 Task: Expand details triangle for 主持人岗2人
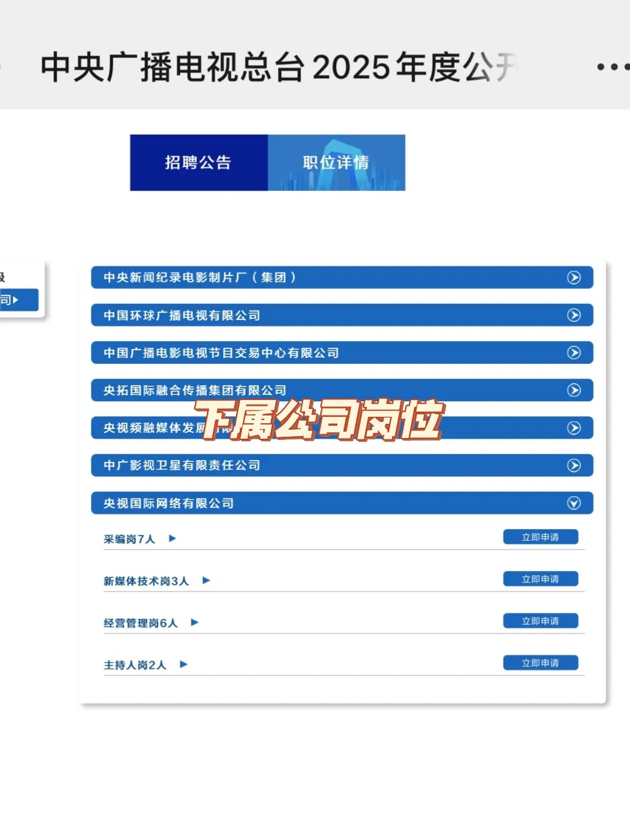184,664
